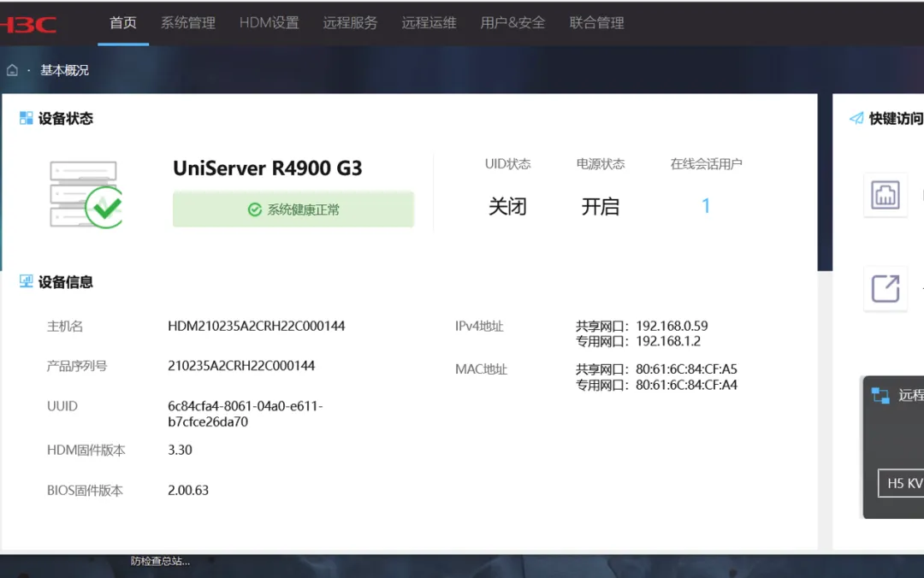Click the 电源状态 value 开启

click(x=600, y=207)
